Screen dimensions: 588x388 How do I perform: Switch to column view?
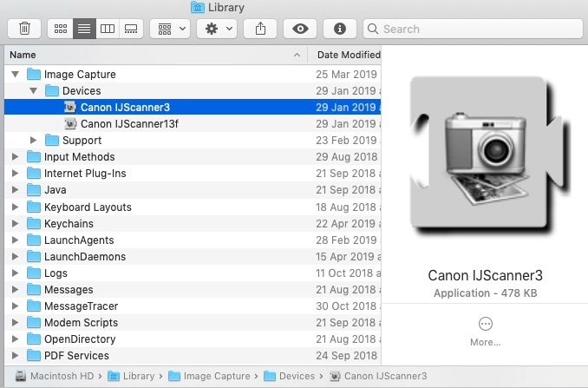[108, 29]
